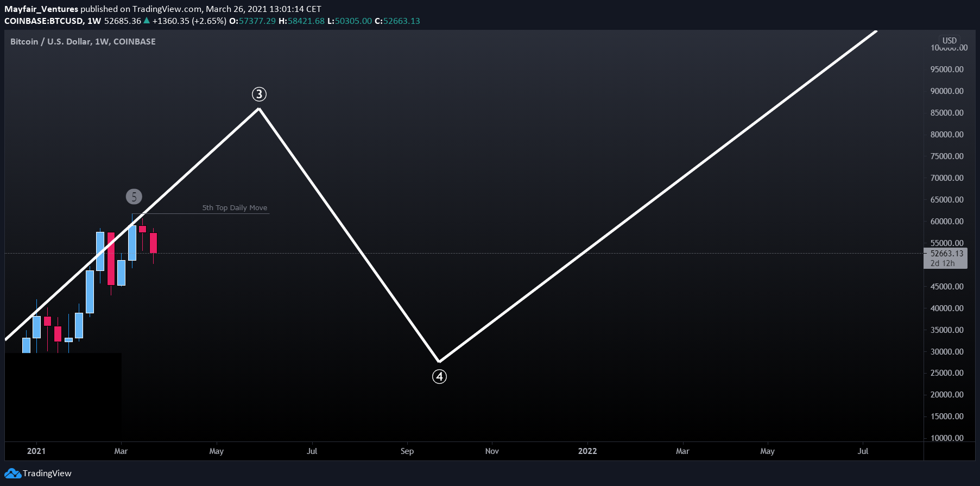Screen dimensions: 980x486
Task: Click the '2d 12h' countdown label
Action: pos(942,263)
